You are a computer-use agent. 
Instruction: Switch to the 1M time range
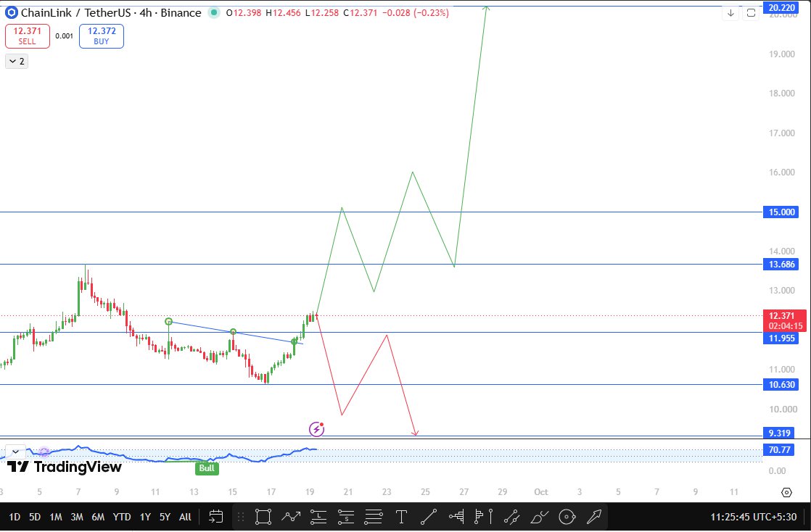pos(55,517)
